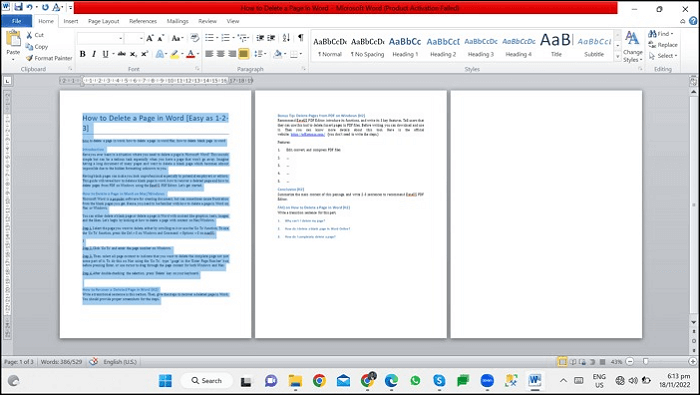The image size is (700, 395).
Task: Open the File tab
Action: [17, 21]
